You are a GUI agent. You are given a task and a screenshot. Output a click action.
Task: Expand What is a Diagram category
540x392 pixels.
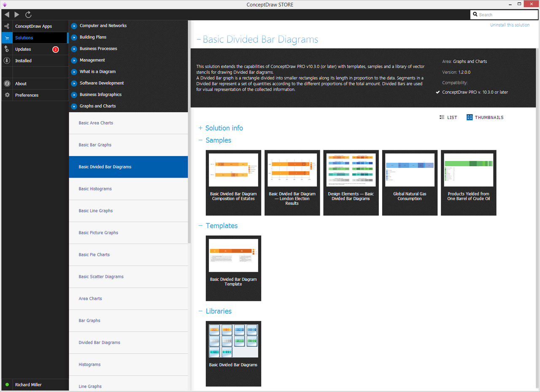tap(74, 72)
